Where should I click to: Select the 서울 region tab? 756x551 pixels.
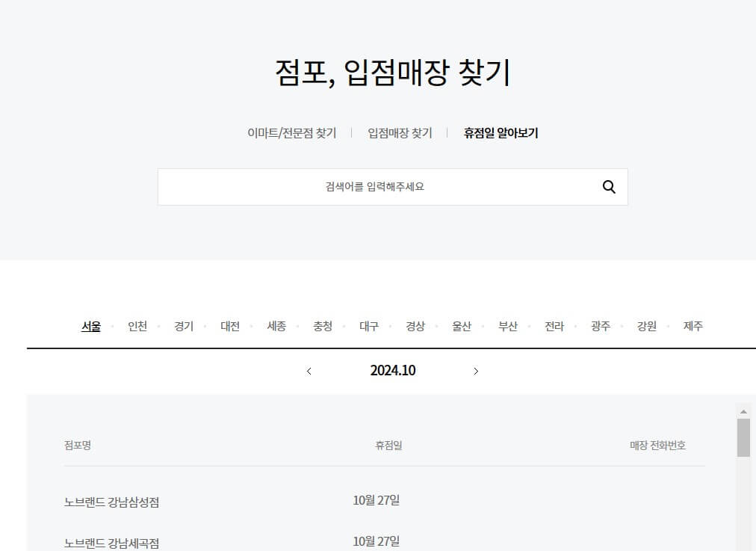coord(91,325)
